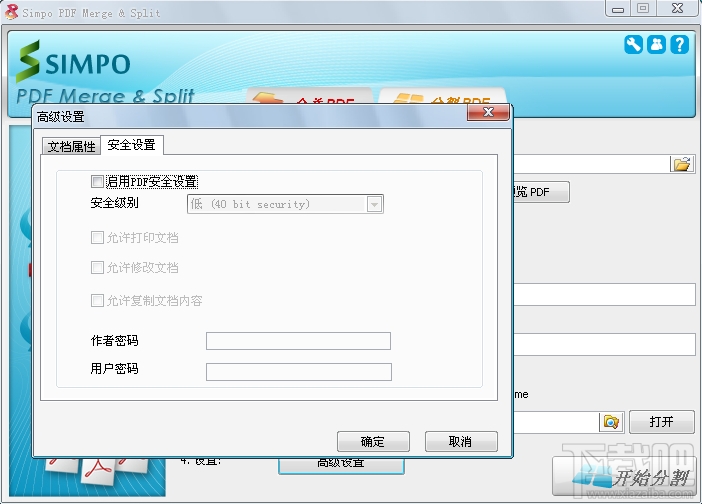Open the wrench settings icon

(x=634, y=44)
